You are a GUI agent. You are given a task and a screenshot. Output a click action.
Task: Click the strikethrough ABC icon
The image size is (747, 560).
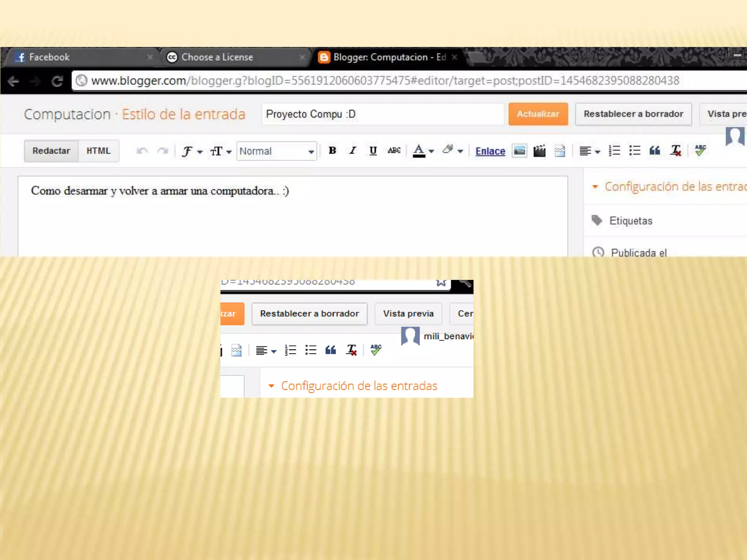(394, 151)
